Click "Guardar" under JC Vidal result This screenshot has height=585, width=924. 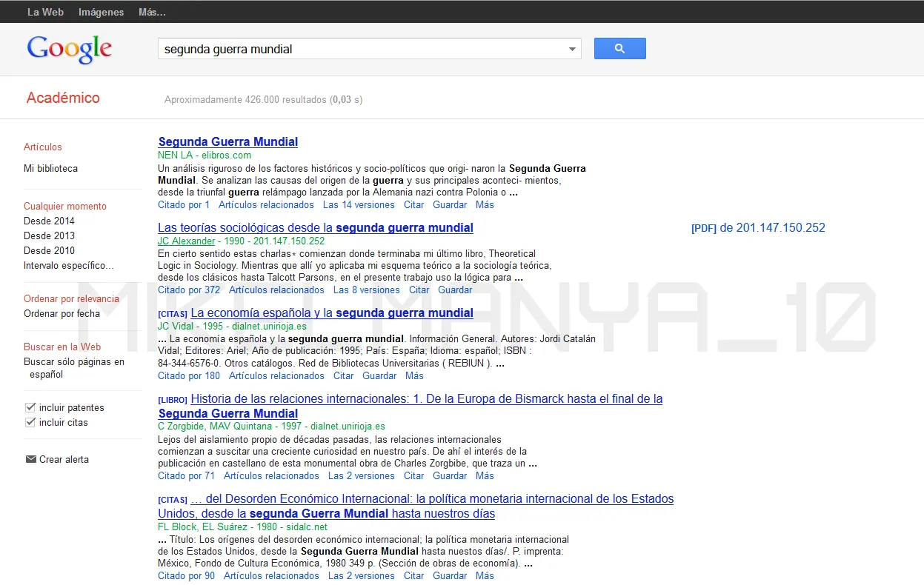click(x=380, y=375)
